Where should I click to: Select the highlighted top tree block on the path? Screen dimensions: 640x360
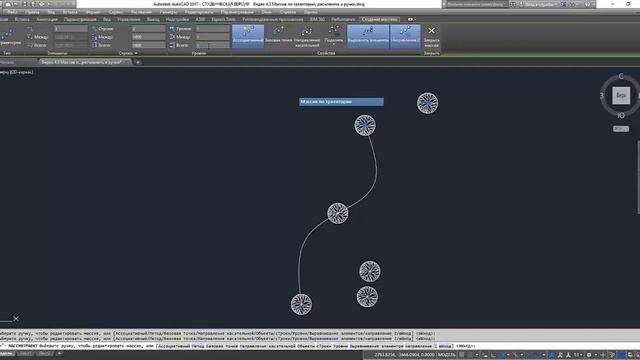[365, 125]
